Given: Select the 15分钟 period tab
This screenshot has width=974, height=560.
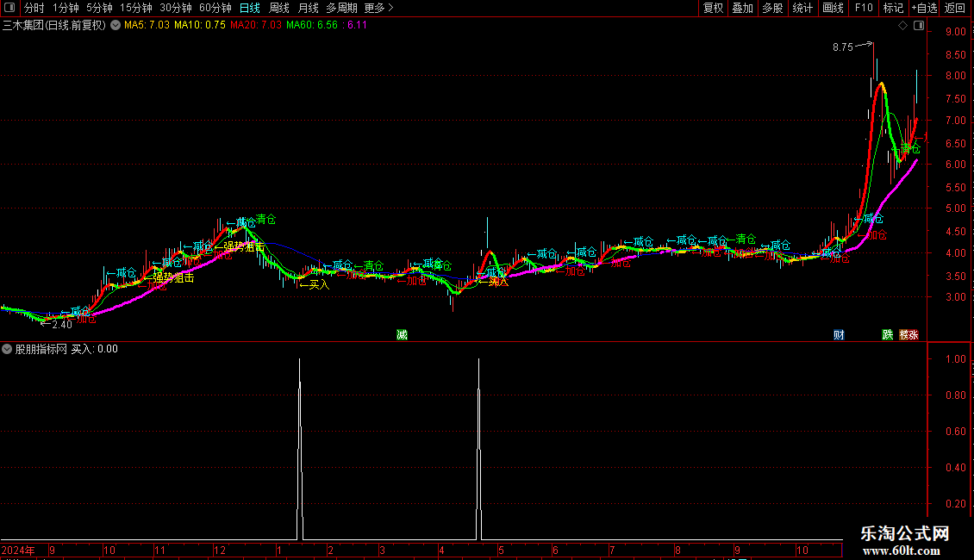Looking at the screenshot, I should pyautogui.click(x=136, y=8).
